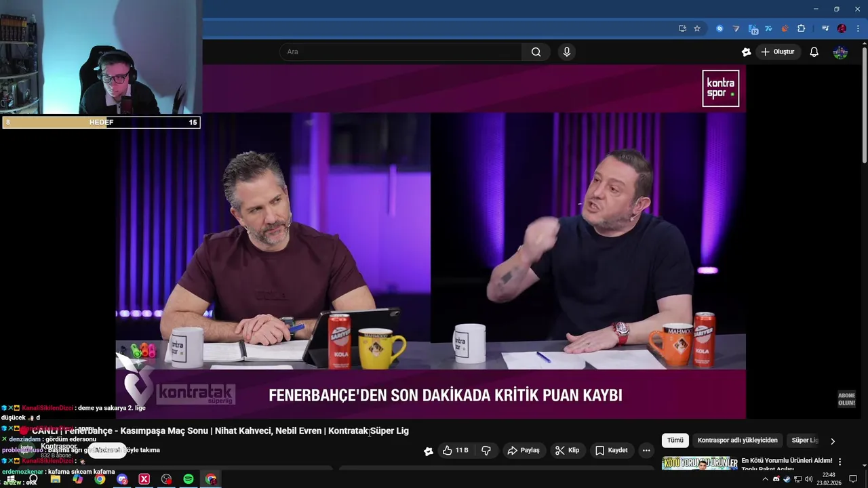868x488 pixels.
Task: Start voice search with the microphone icon
Action: (x=567, y=52)
